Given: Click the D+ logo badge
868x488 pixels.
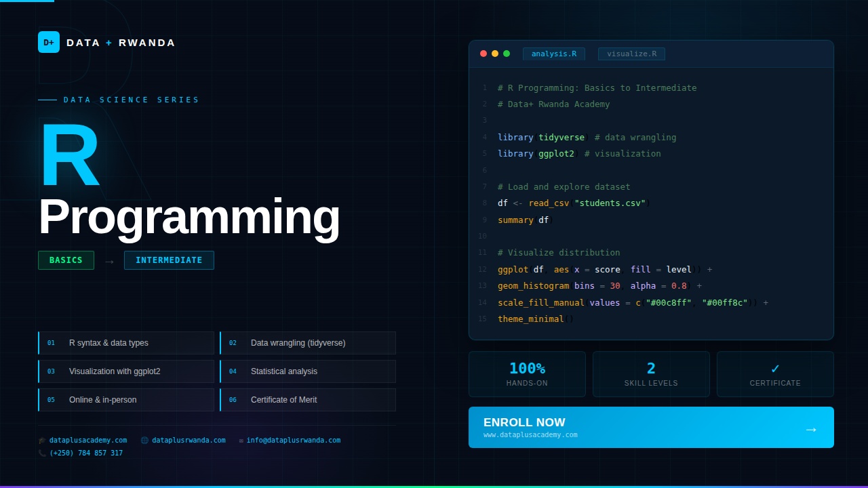Looking at the screenshot, I should 49,42.
